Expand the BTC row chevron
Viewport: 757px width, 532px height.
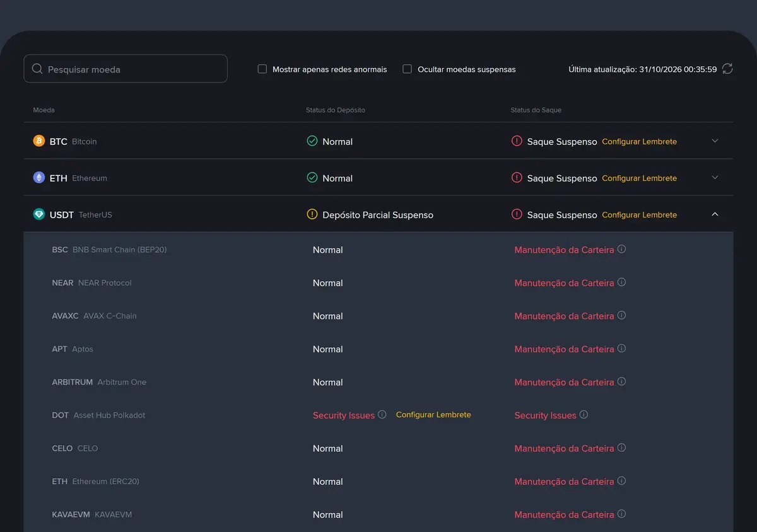point(715,141)
